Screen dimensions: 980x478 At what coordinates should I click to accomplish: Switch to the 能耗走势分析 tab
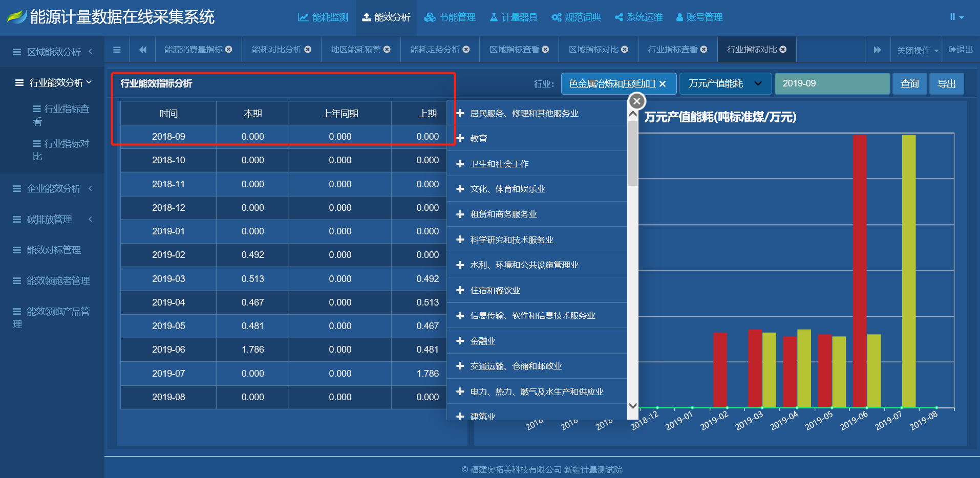pyautogui.click(x=435, y=49)
